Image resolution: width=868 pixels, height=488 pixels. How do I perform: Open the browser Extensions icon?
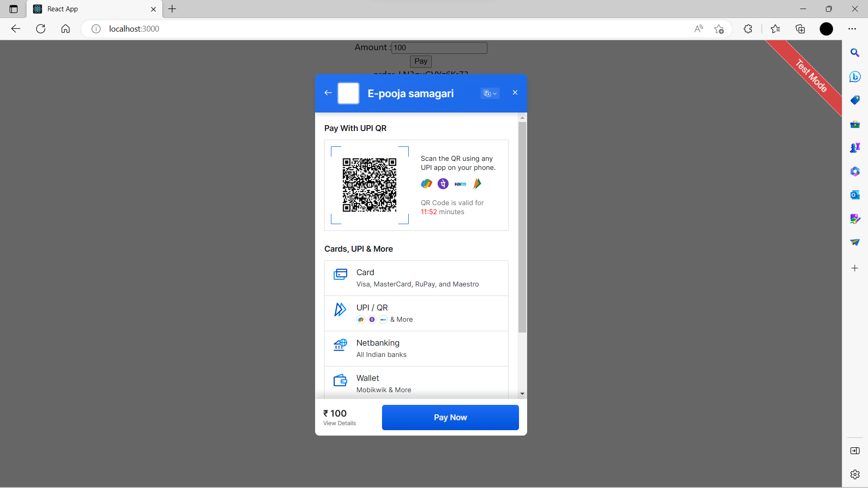(748, 29)
